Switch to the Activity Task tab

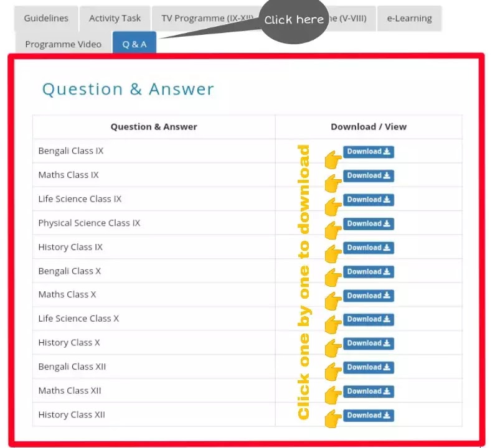point(115,18)
